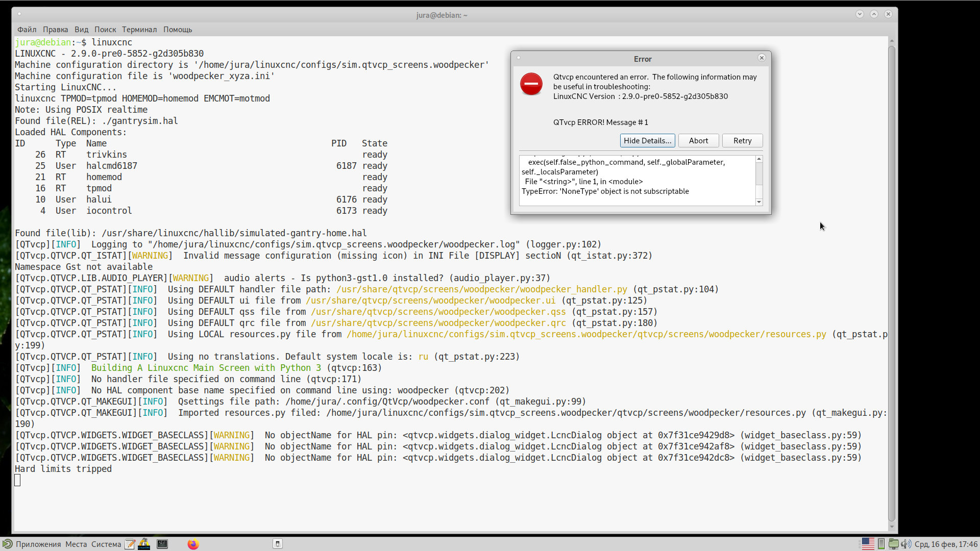Click the Hide Details... button
Image resolution: width=980 pixels, height=551 pixels.
point(647,141)
